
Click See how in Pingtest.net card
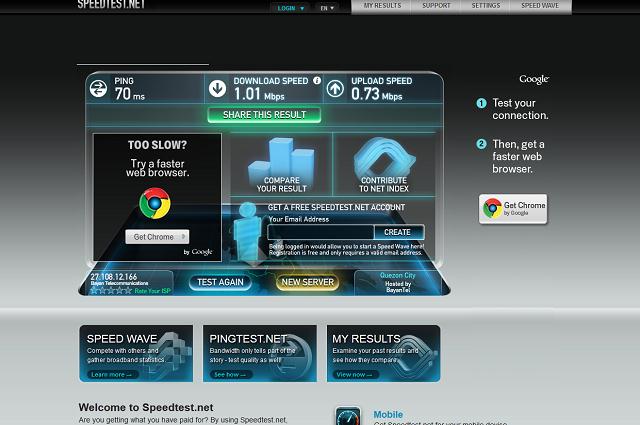click(x=230, y=374)
